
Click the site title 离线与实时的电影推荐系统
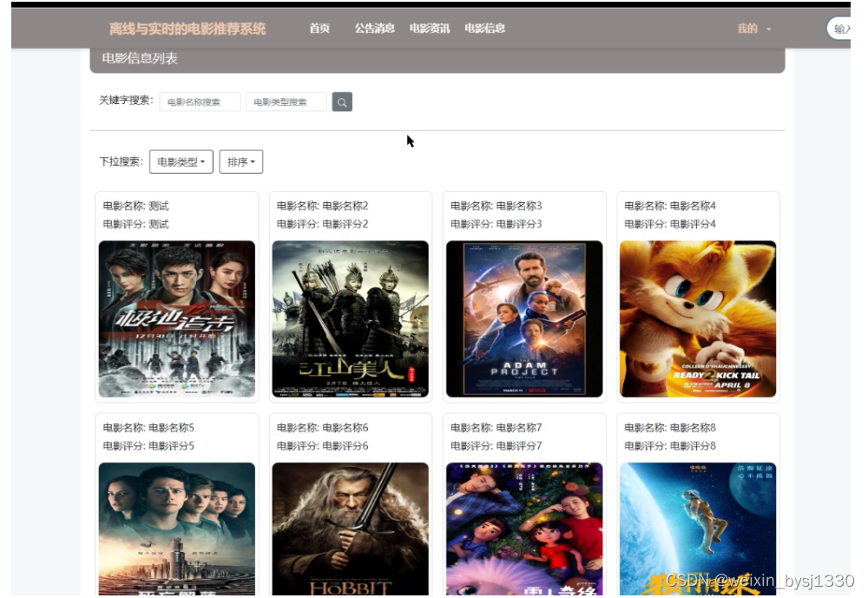click(187, 29)
